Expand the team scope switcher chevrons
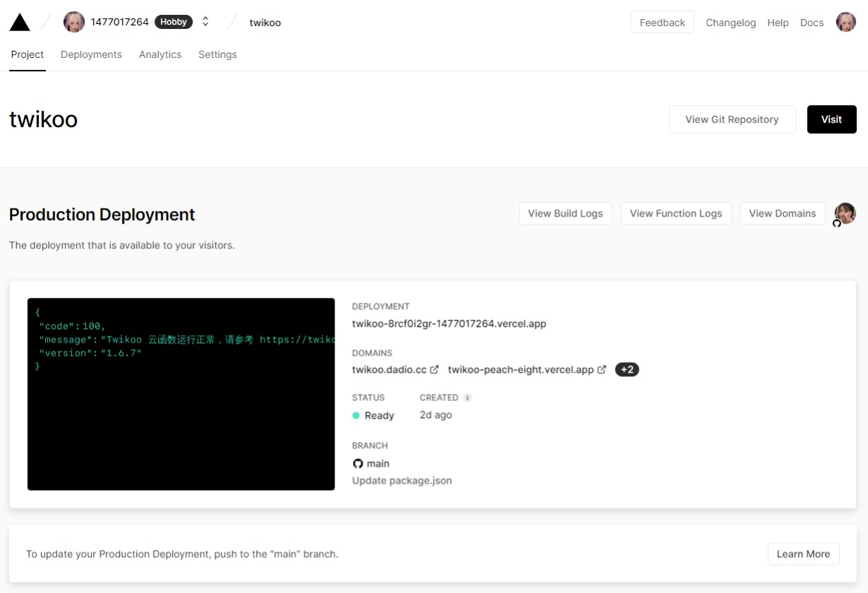Screen dimensions: 868x593 pyautogui.click(x=205, y=22)
